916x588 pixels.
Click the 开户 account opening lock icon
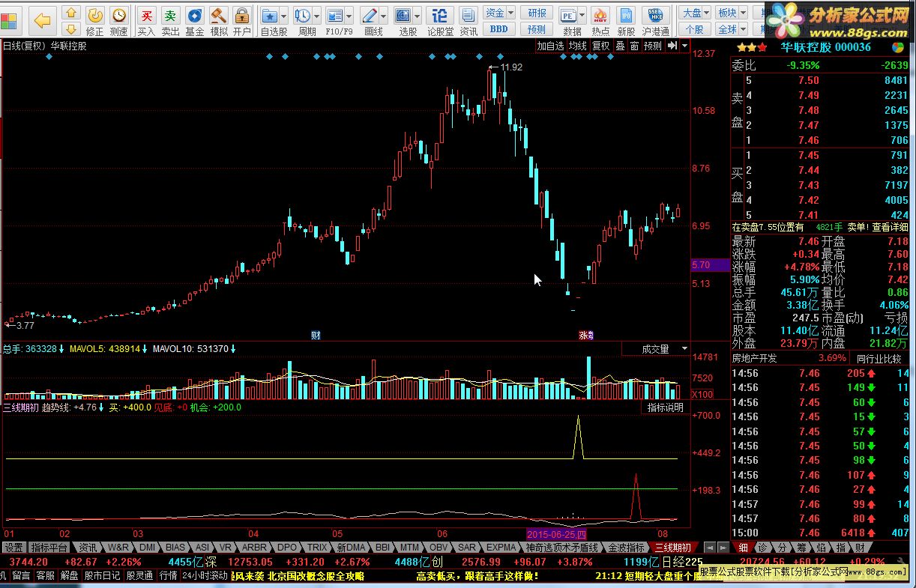tap(242, 21)
